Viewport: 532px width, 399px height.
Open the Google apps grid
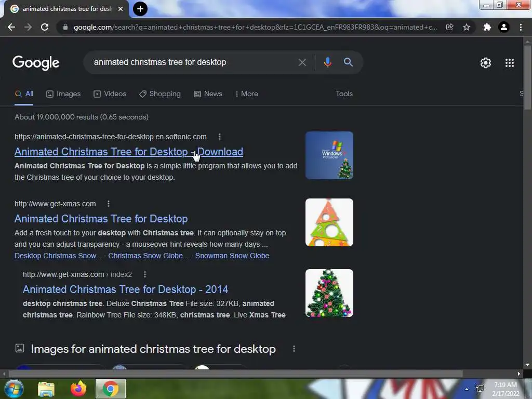(x=510, y=63)
